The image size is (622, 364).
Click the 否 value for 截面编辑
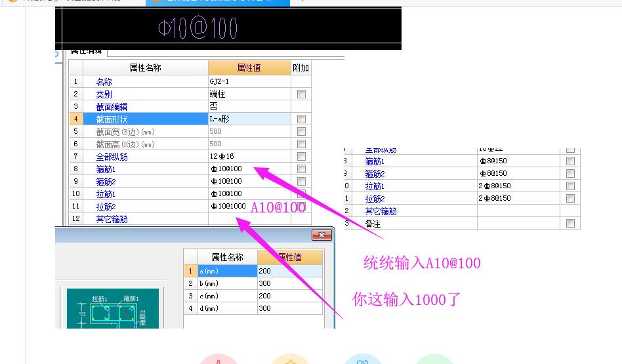point(249,106)
